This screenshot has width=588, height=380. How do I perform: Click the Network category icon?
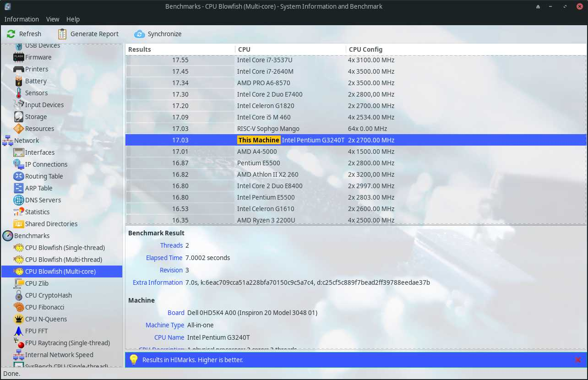[x=8, y=141]
